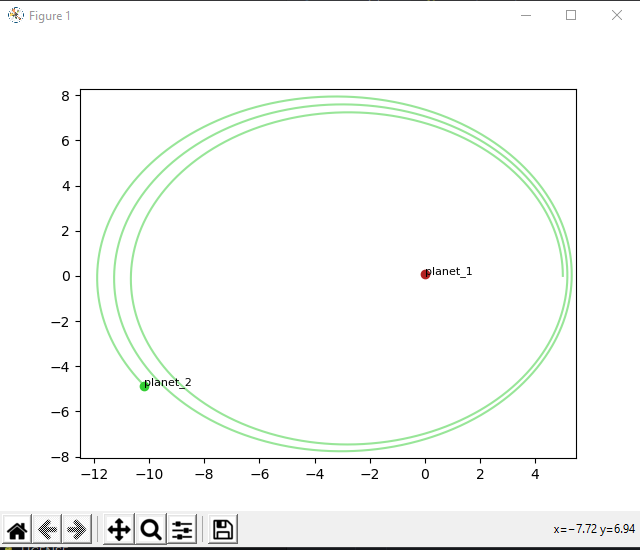
Task: Maximize the Figure 1 window
Action: [x=571, y=16]
